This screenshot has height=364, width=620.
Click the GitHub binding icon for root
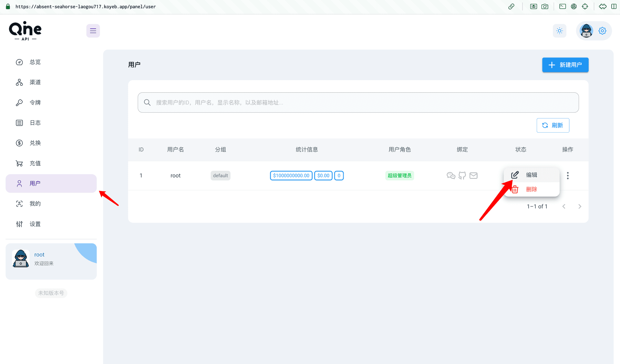[x=462, y=176]
